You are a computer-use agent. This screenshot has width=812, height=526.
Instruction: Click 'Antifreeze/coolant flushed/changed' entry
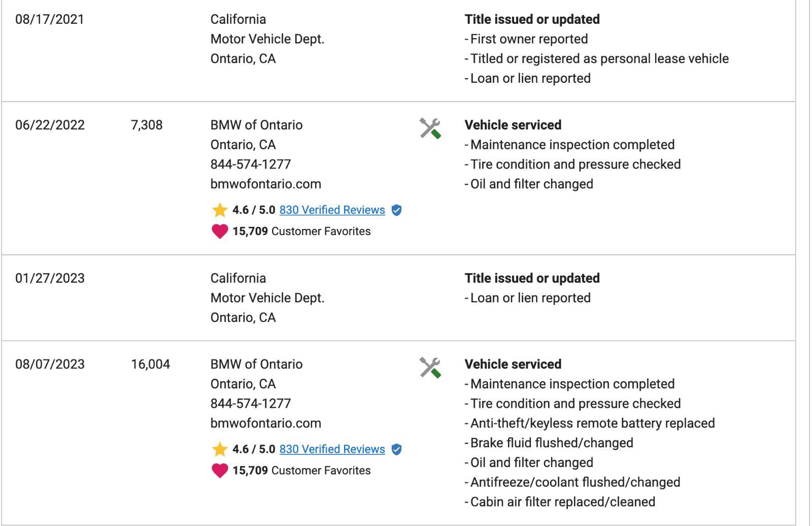[x=572, y=482]
